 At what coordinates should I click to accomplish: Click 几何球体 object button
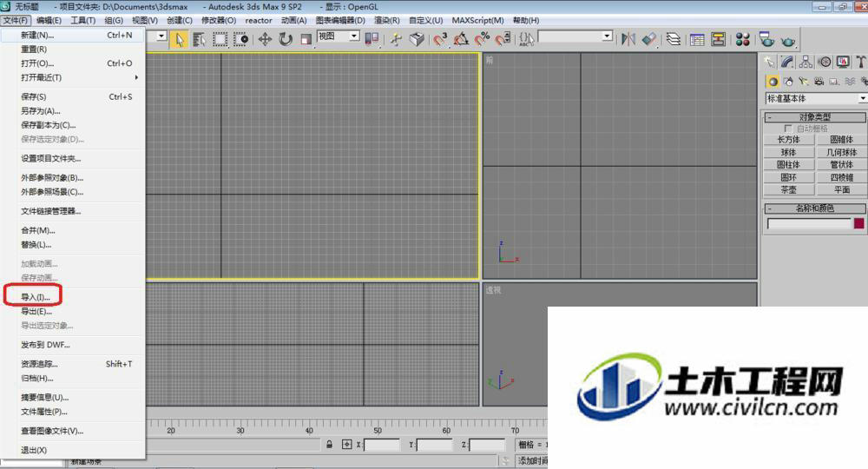(x=841, y=152)
